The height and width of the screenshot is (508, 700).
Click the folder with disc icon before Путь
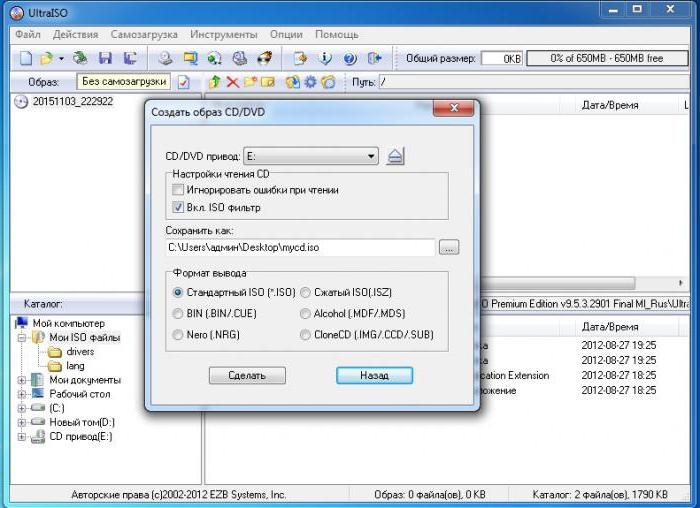(328, 82)
